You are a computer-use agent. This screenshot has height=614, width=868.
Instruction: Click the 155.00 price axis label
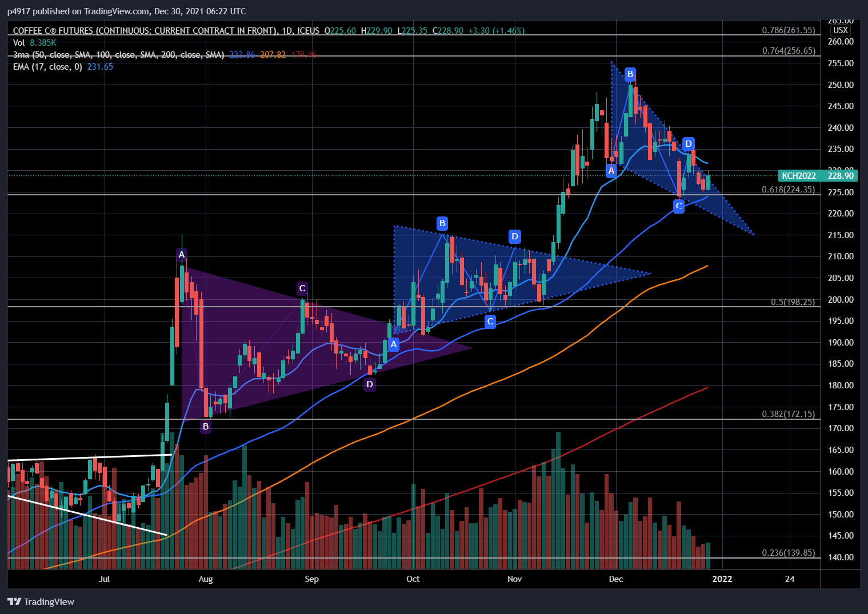pos(841,493)
